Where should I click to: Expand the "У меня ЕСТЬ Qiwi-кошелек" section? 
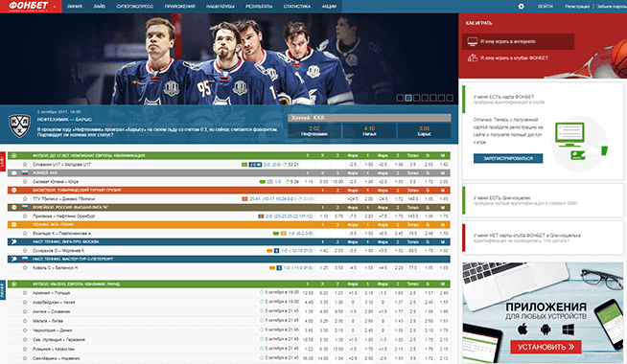pyautogui.click(x=543, y=200)
